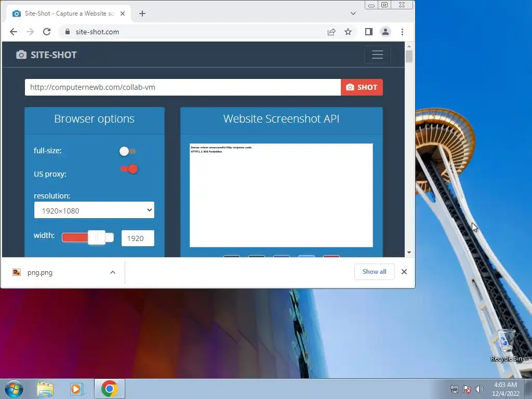Bookmark this page with star icon
532x399 pixels.
pos(348,32)
